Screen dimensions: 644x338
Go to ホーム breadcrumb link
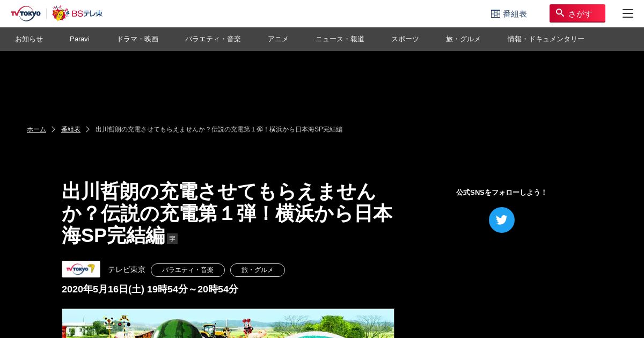point(36,129)
